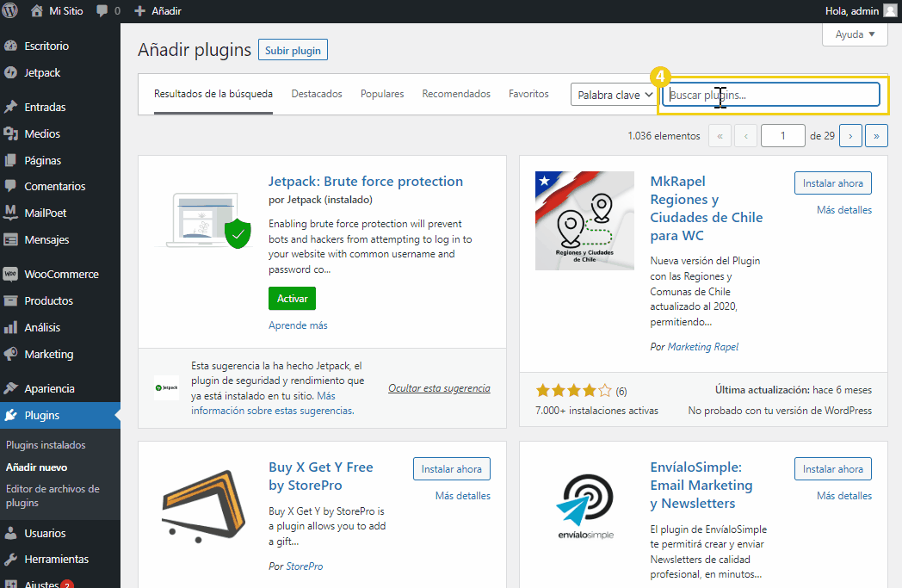Click the Jetpack brute force shield thumbnail
Viewport: 902px width, 588px height.
pos(204,221)
